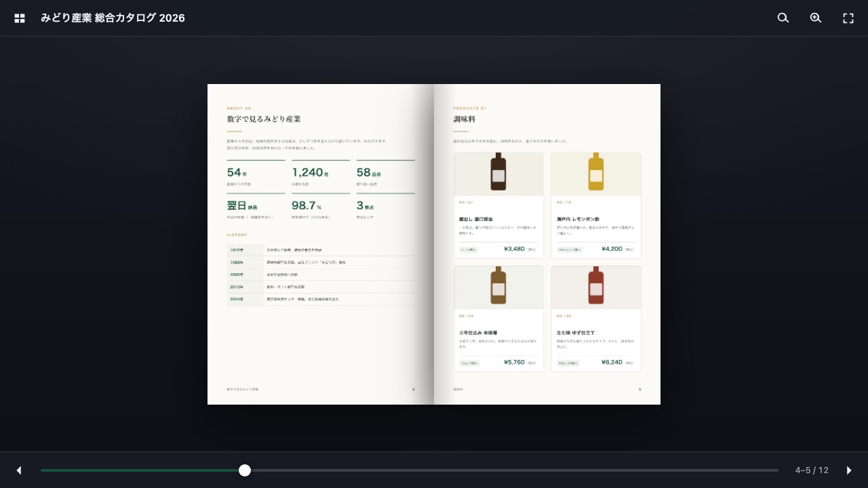The image size is (868, 488).
Task: Zoom in on the catalog pages
Action: pos(816,18)
